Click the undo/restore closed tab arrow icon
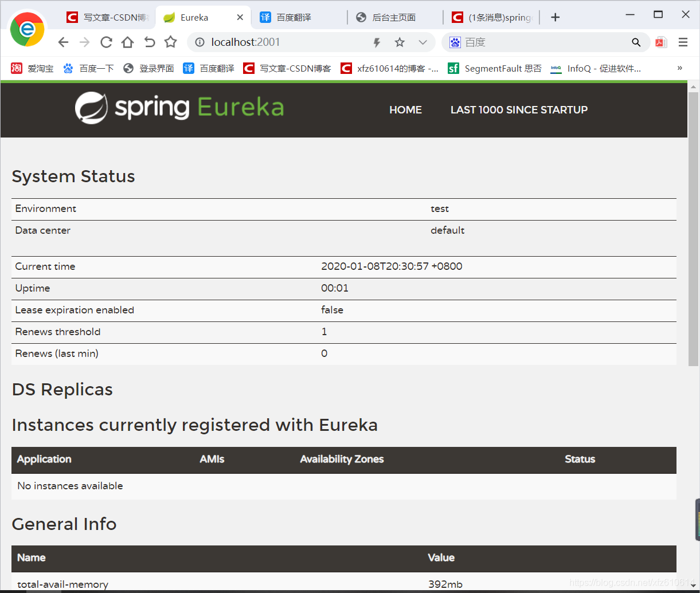 (x=149, y=42)
